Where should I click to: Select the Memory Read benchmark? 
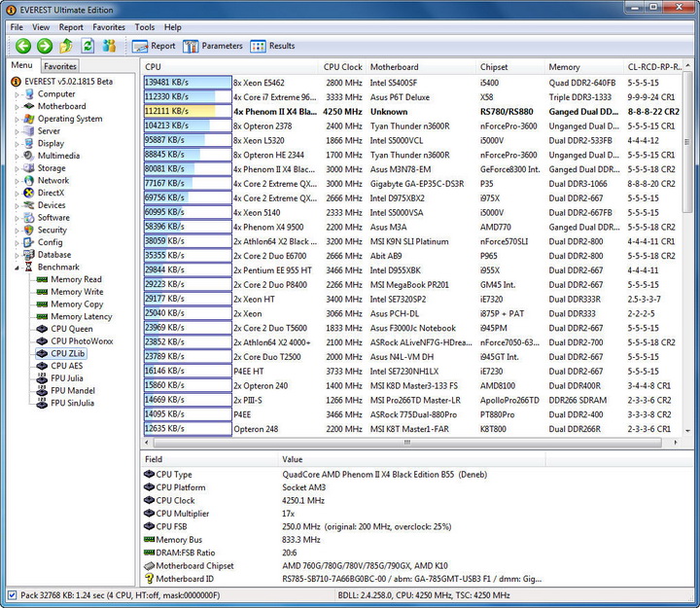click(77, 279)
